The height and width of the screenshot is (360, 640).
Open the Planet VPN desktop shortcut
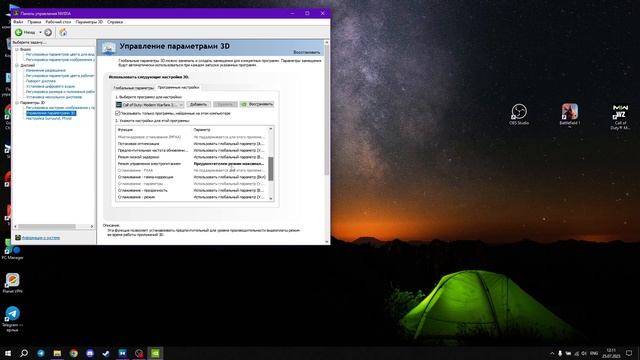[x=12, y=283]
